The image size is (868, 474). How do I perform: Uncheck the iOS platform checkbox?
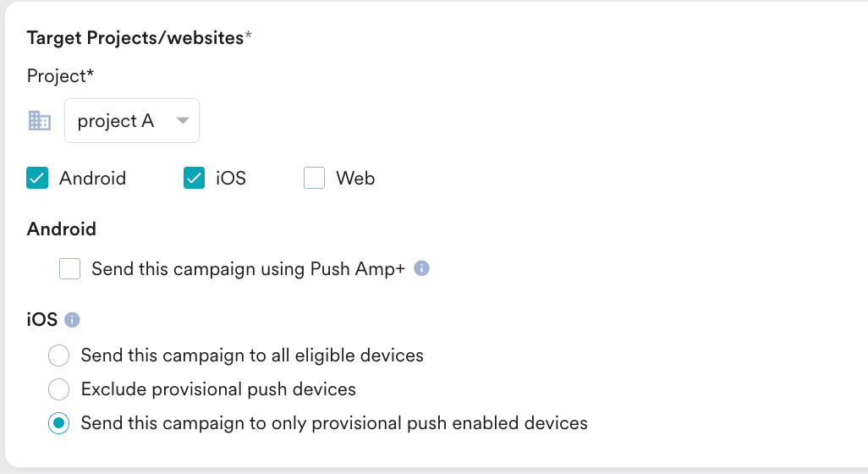coord(195,179)
